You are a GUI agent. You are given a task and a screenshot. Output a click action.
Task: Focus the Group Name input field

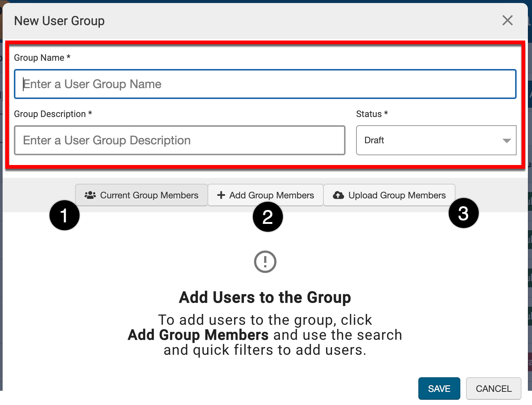(x=265, y=84)
